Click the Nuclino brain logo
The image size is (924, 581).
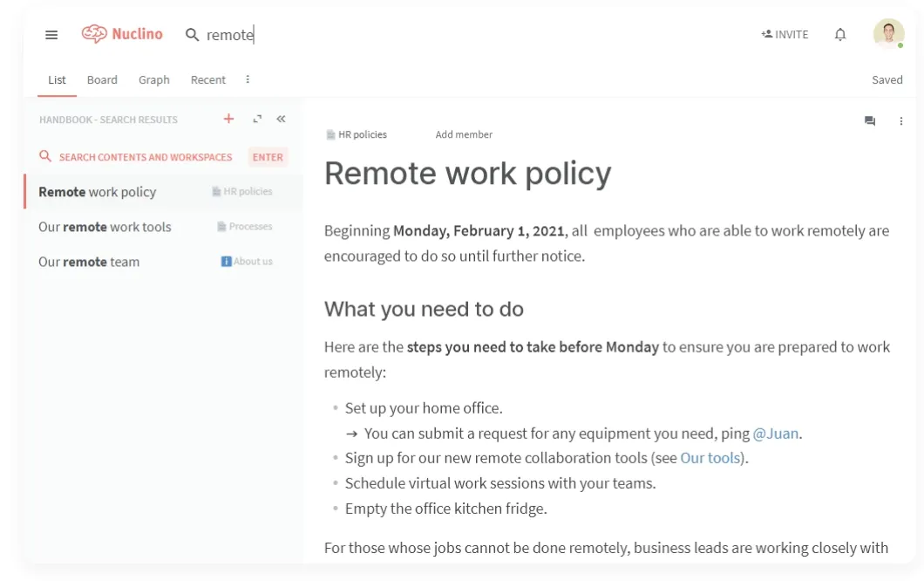(94, 34)
